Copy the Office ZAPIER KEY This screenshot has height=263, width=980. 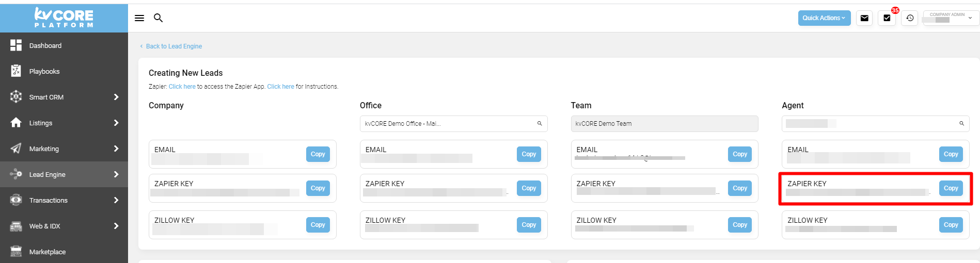click(x=529, y=188)
